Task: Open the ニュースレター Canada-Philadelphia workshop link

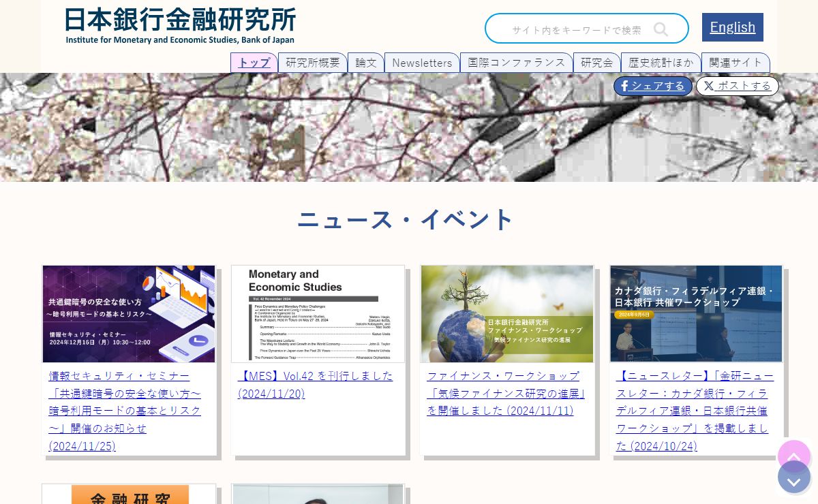Action: 695,411
